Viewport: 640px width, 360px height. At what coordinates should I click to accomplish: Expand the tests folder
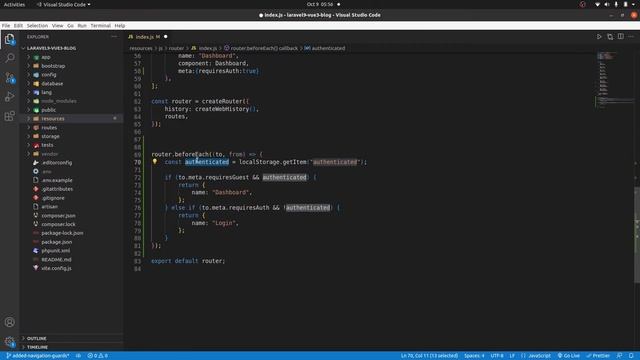point(47,145)
